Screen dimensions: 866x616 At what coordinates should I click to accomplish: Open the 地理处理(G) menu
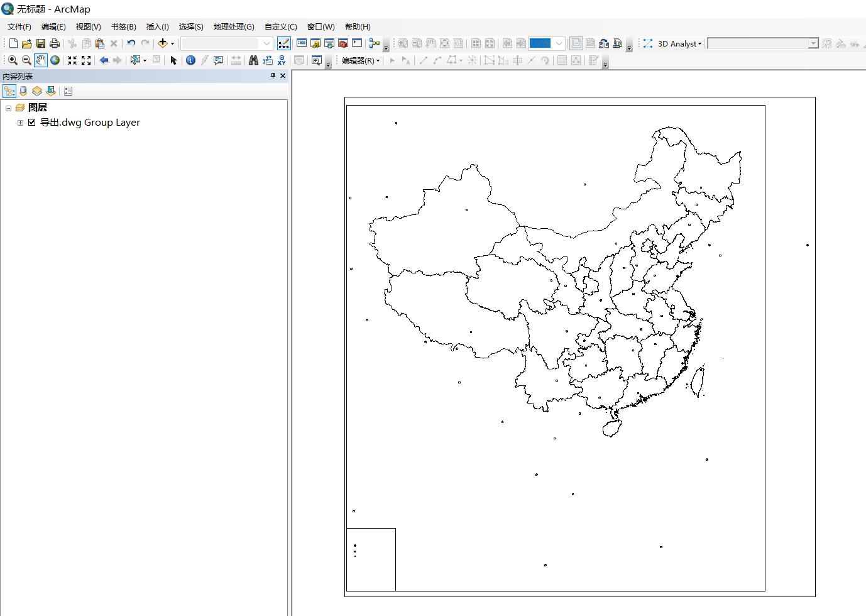tap(234, 27)
